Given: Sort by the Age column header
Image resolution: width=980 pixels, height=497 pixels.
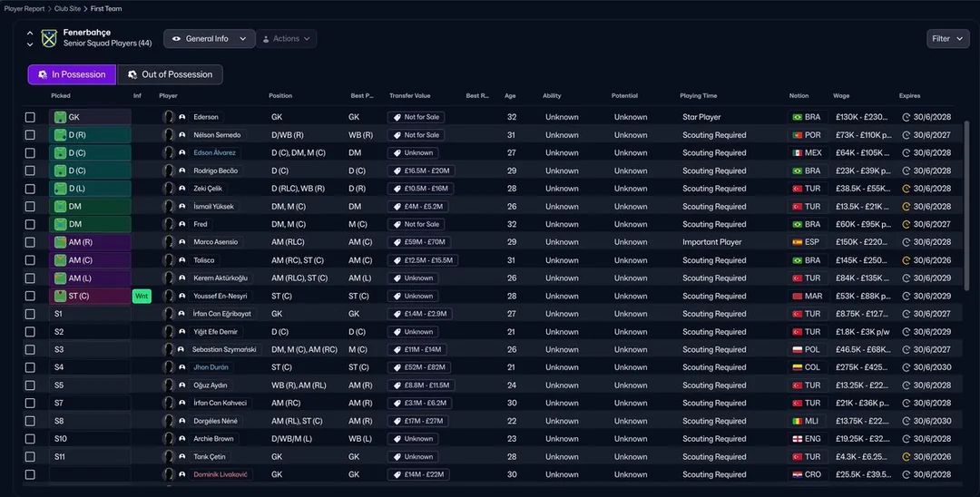Looking at the screenshot, I should pyautogui.click(x=510, y=95).
